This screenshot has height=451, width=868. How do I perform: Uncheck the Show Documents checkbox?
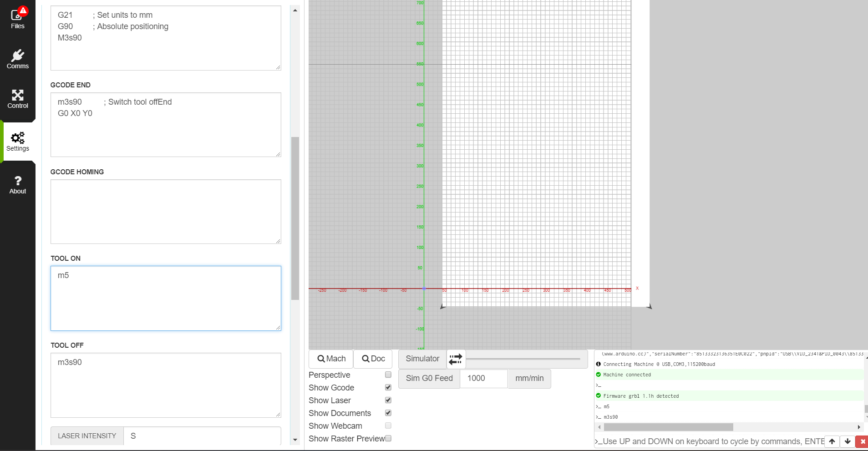(388, 413)
